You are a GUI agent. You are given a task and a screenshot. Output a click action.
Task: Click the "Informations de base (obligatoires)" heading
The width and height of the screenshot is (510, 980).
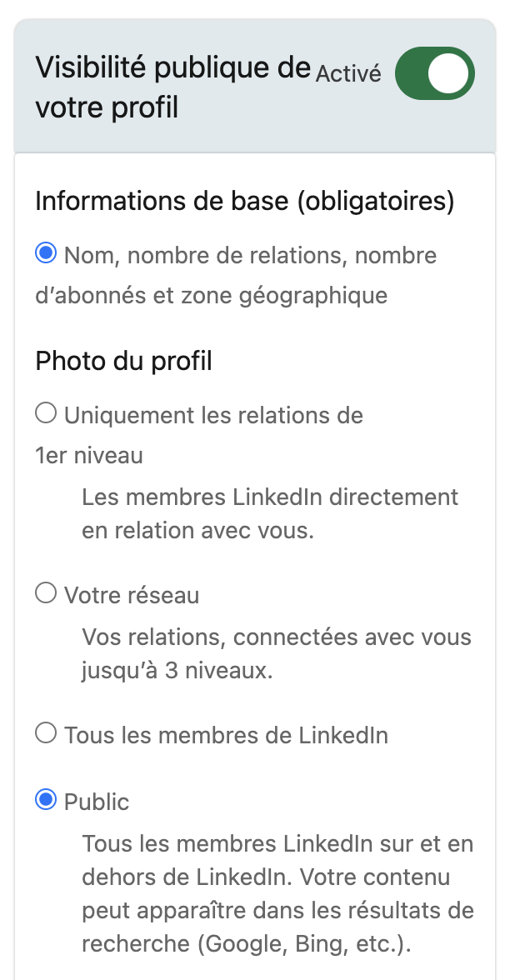244,202
